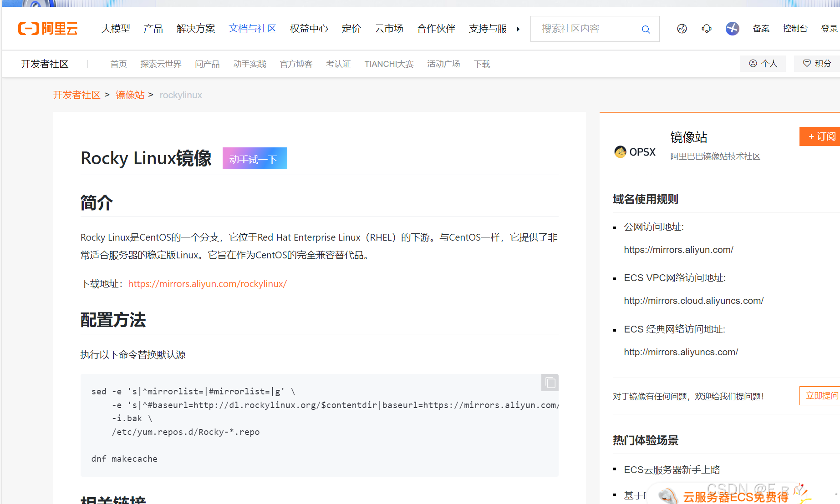840x504 pixels.
Task: Open https://mirrors.aliyun.com/ public address
Action: click(x=678, y=250)
